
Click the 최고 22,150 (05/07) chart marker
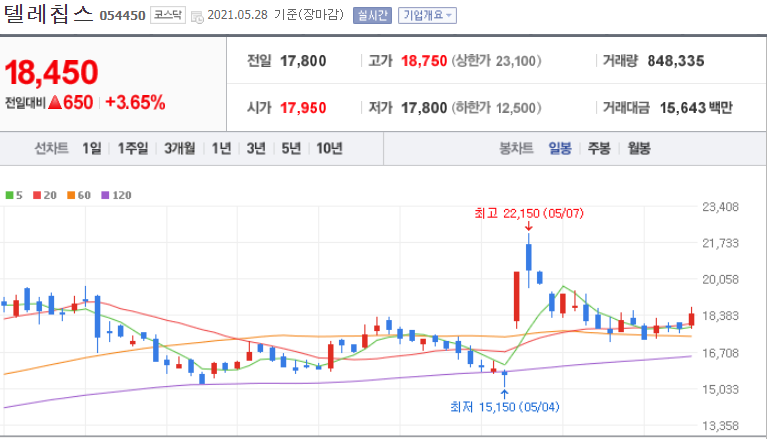(x=529, y=213)
